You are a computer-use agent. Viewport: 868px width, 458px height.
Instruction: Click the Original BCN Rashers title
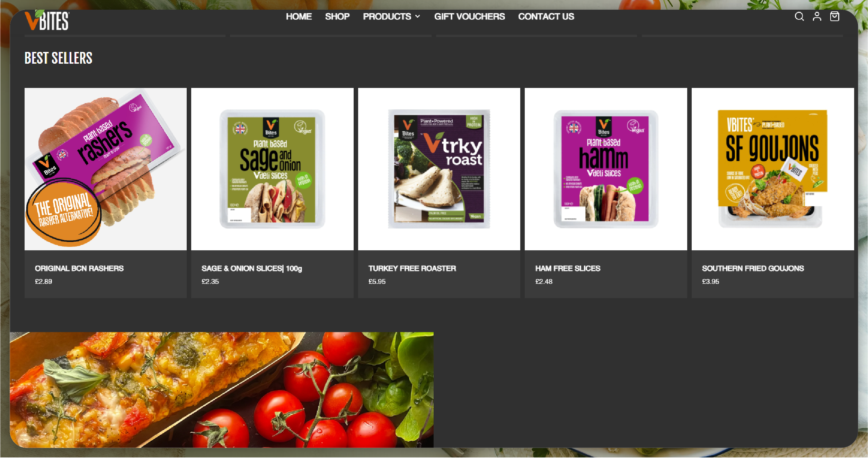pyautogui.click(x=79, y=268)
